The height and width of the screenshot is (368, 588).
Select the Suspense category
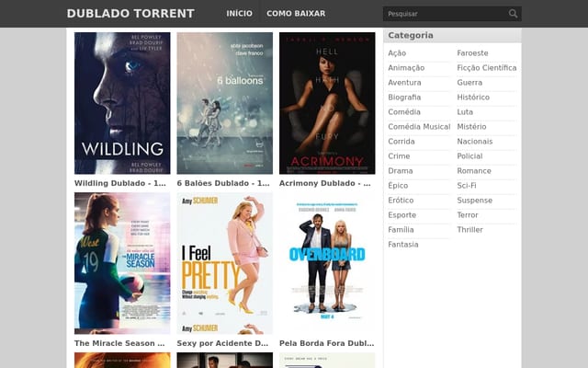[475, 201]
